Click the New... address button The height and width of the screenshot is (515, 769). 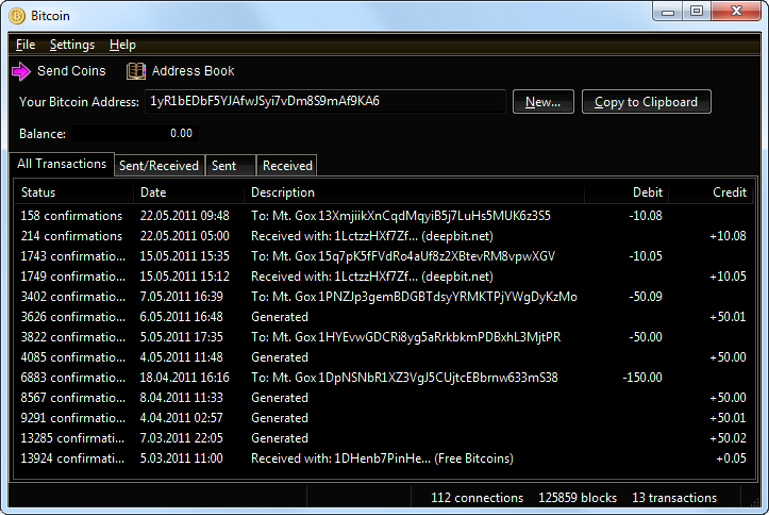(543, 102)
